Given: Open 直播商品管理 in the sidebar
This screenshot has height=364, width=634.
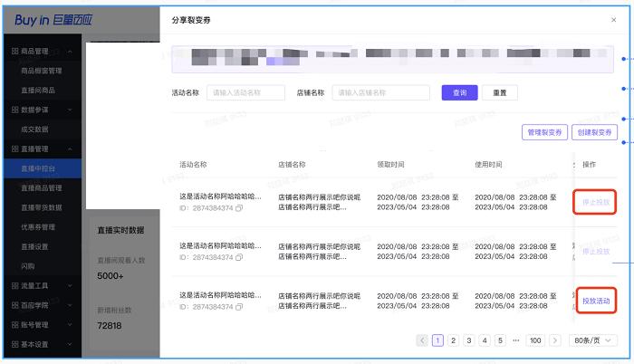Looking at the screenshot, I should tap(42, 187).
